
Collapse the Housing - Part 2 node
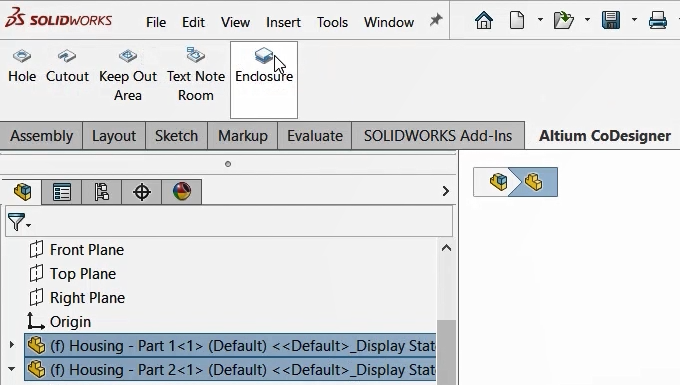[12, 369]
